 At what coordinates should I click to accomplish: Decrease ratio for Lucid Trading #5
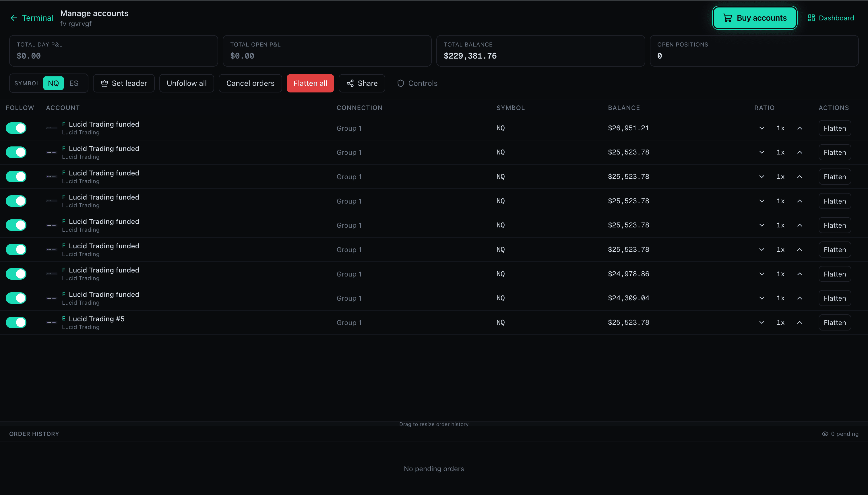pos(762,322)
